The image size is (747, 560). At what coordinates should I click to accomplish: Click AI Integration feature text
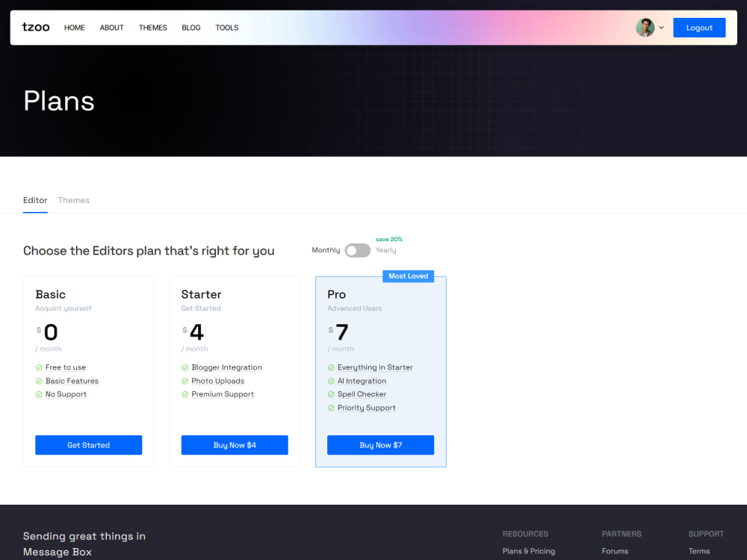click(x=362, y=381)
